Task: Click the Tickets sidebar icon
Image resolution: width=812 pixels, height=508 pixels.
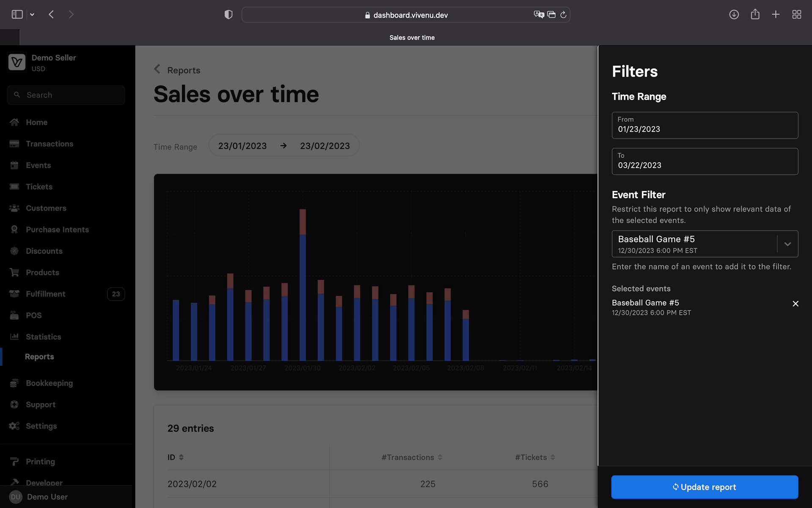Action: (x=14, y=187)
